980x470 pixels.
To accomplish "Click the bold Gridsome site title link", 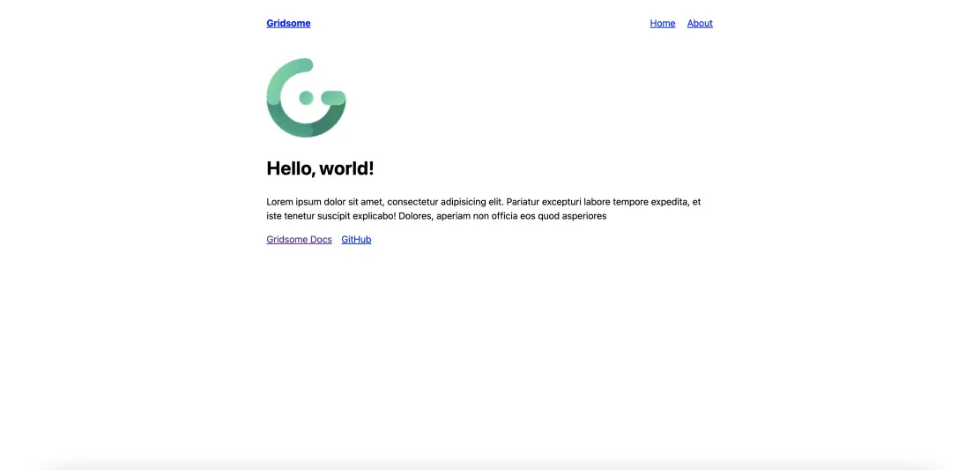I will [x=288, y=23].
